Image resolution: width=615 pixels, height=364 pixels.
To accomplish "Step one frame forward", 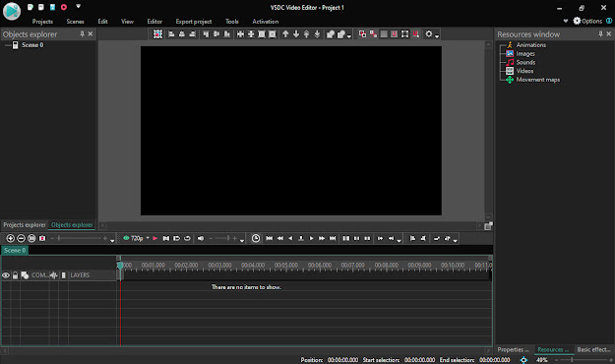I will coord(311,238).
